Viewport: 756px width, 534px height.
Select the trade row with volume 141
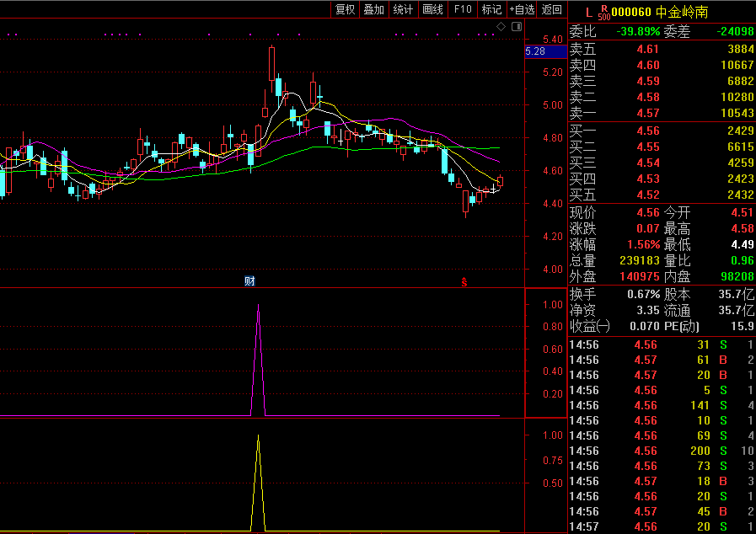pos(662,405)
